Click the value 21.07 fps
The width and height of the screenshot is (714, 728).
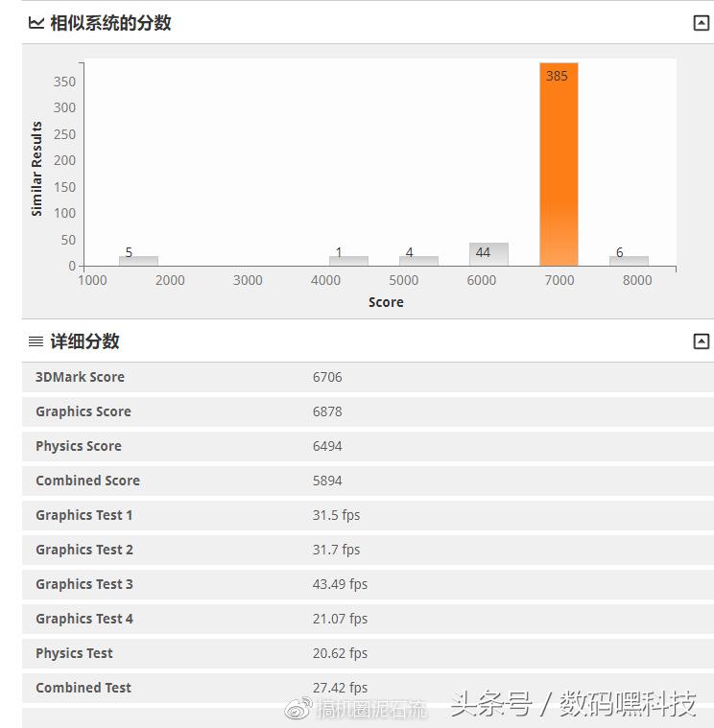340,619
